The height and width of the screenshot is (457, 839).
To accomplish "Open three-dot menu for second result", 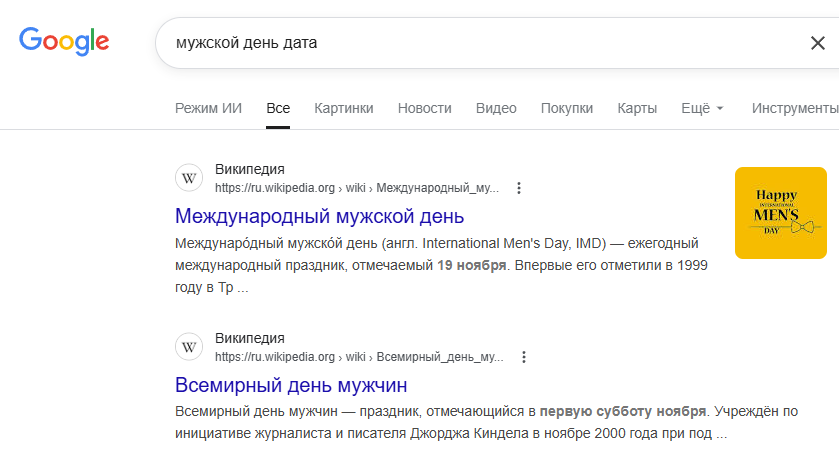I will [x=523, y=357].
